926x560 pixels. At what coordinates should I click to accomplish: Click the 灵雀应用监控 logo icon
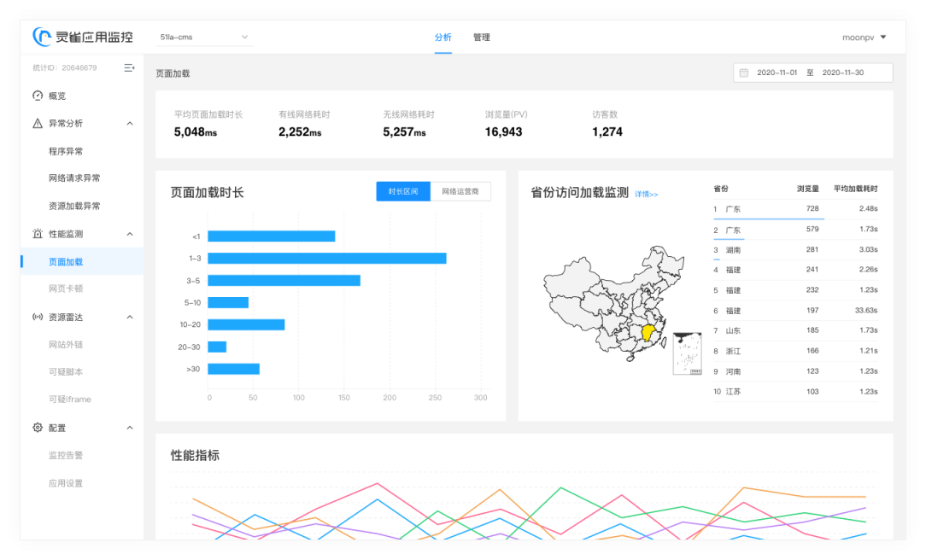[x=43, y=37]
